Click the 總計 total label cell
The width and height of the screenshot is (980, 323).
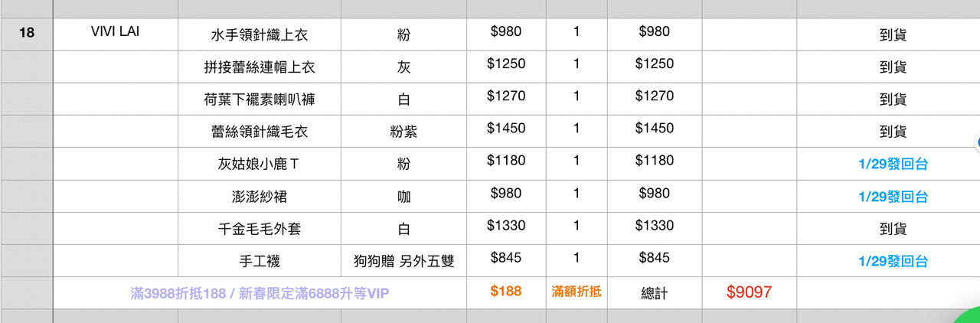click(x=654, y=293)
